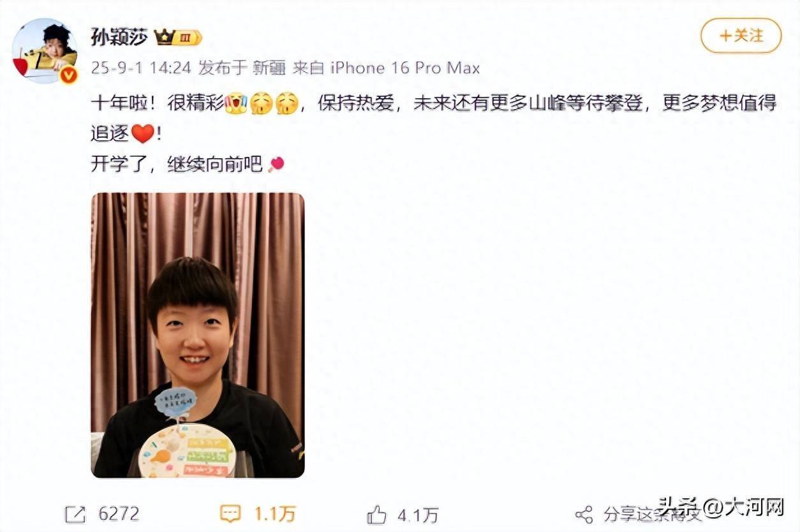Click the ping-pong paddle emoji

(x=276, y=165)
